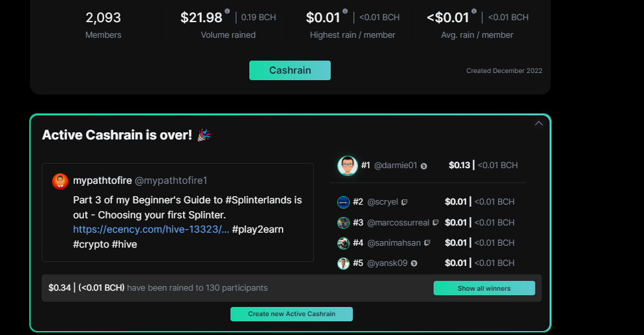Viewport: 644px width, 335px height.
Task: Click the avatar of #5 winner yansk09
Action: point(343,263)
